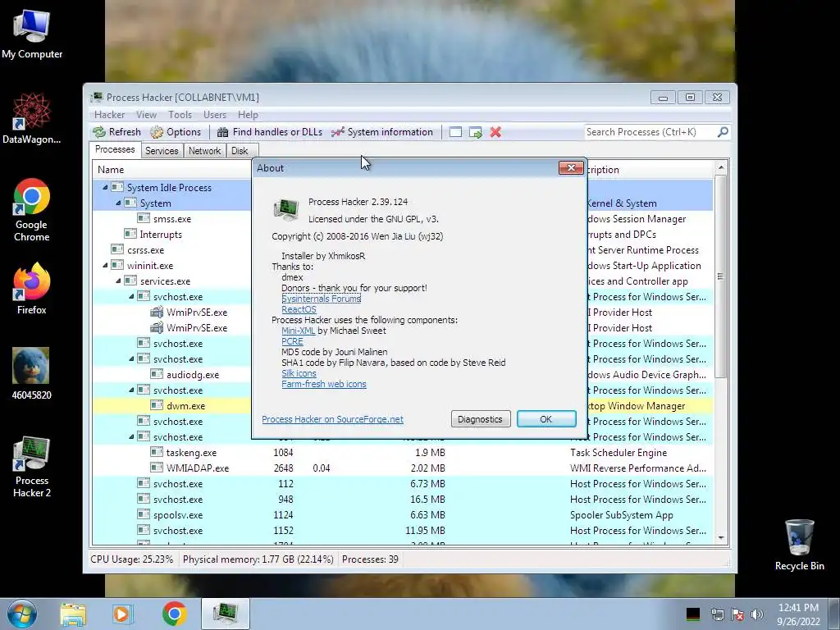Collapse the System Idle Process tree node
Screen dimensions: 840x630
[x=105, y=188]
